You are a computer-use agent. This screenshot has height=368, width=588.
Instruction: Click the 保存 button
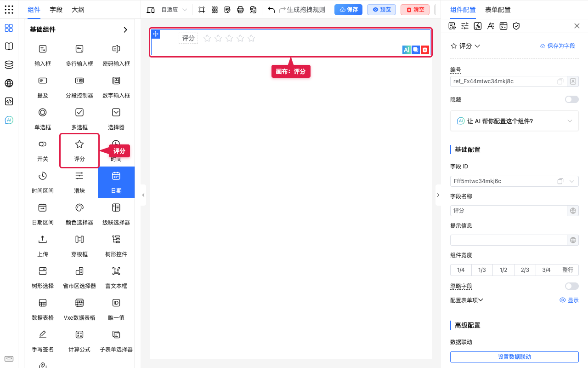[349, 10]
